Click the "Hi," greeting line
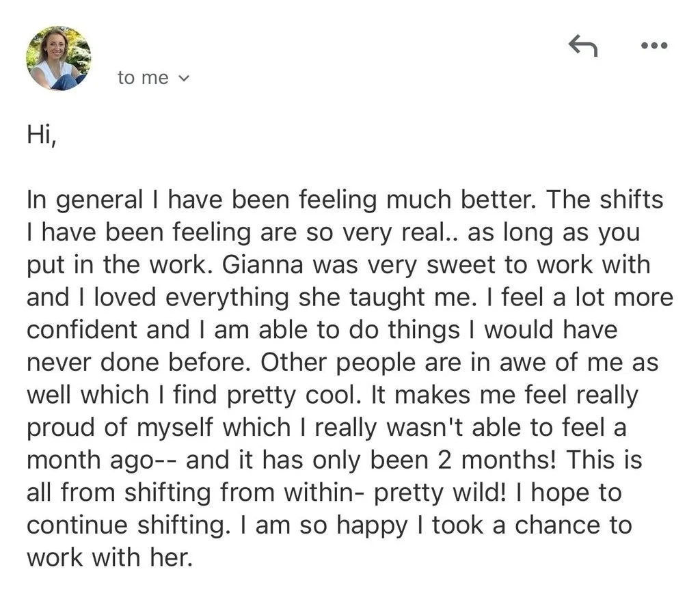Screen dimensions: 700x591 pos(41,135)
